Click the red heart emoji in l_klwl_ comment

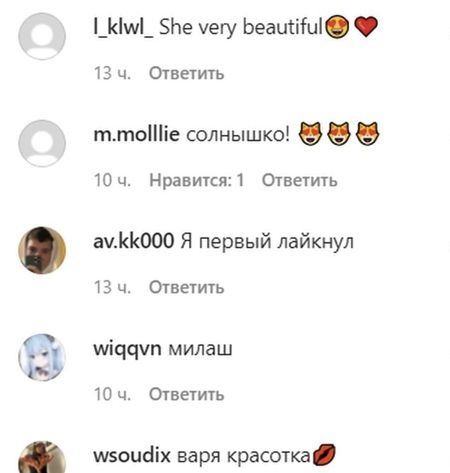(x=366, y=27)
